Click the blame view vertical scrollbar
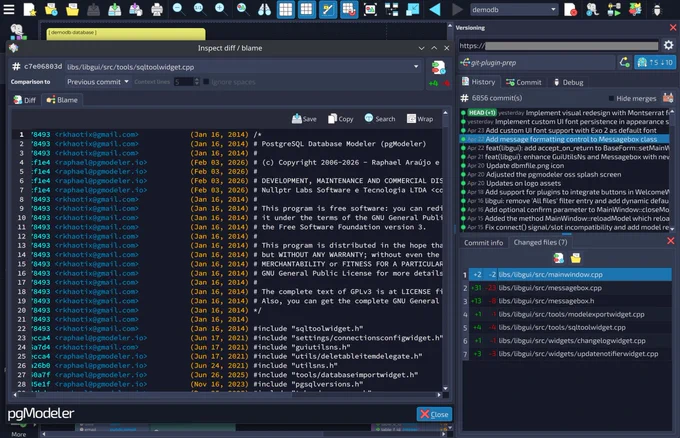 pyautogui.click(x=446, y=251)
